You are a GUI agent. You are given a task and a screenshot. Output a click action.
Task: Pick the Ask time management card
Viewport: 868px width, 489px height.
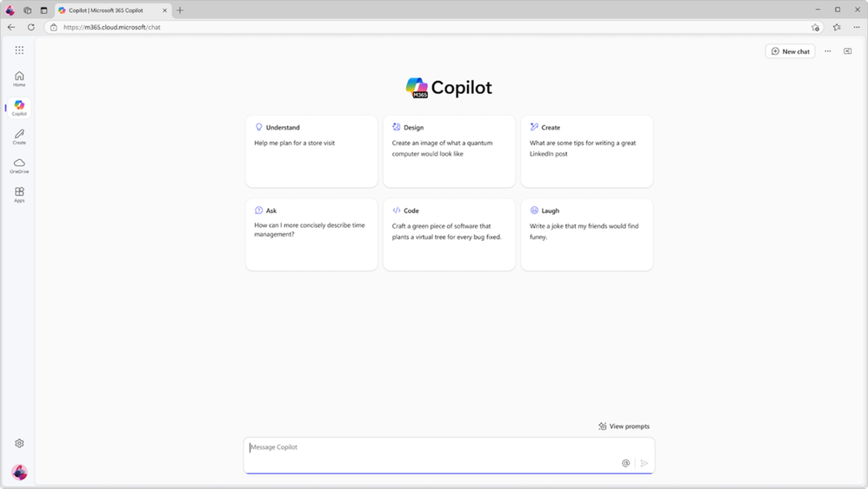point(311,235)
